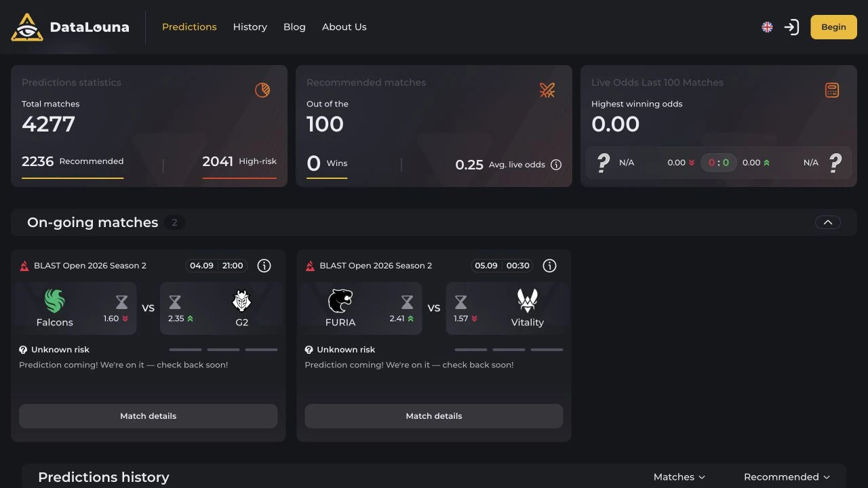Open the Blog nav item
The width and height of the screenshot is (868, 488).
294,27
